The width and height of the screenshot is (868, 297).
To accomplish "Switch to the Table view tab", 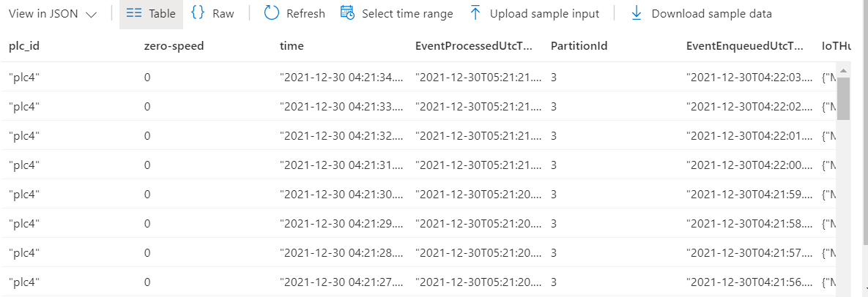I will click(151, 14).
